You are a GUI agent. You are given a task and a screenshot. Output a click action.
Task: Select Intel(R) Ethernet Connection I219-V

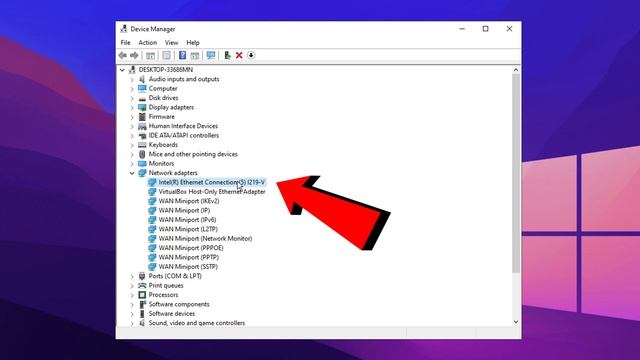212,182
